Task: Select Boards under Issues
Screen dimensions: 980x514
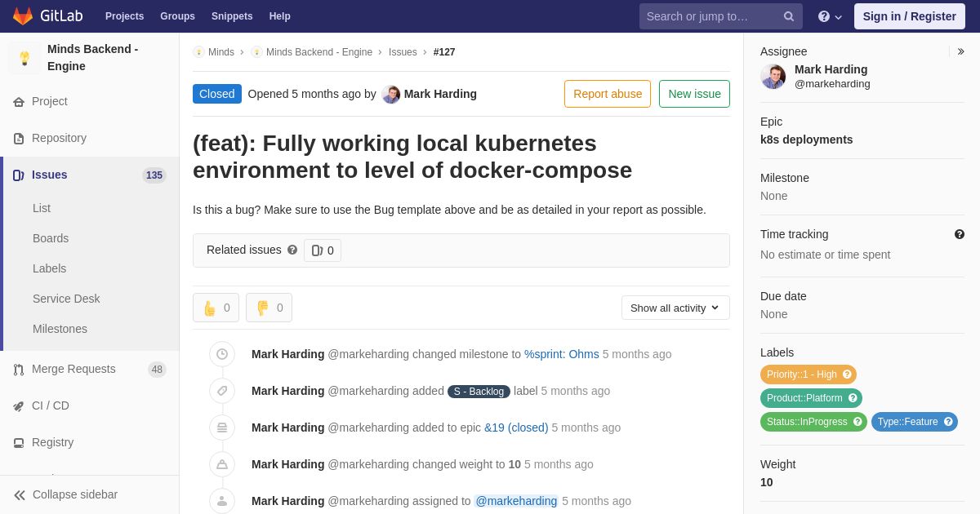Action: click(x=51, y=238)
